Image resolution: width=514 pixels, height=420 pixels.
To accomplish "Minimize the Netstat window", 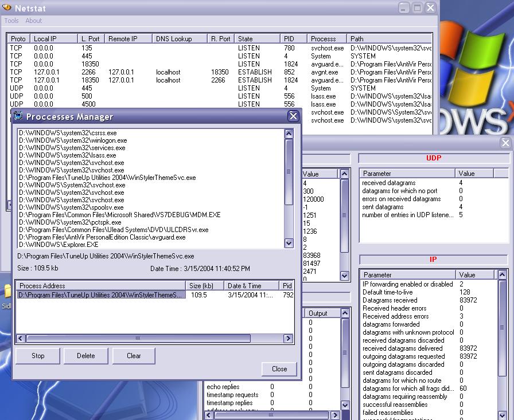I will tap(404, 7).
